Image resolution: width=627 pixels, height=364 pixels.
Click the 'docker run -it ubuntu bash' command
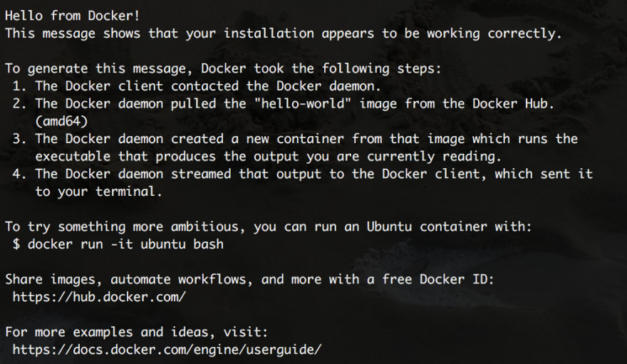pos(125,244)
